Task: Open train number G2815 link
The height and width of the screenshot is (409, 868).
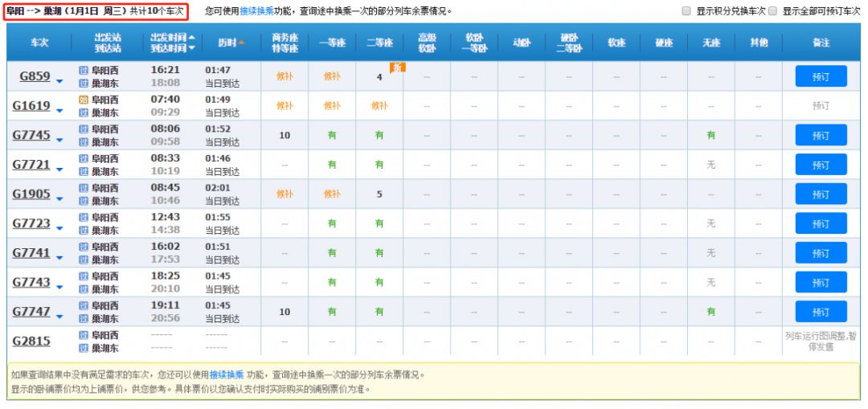Action: click(31, 341)
